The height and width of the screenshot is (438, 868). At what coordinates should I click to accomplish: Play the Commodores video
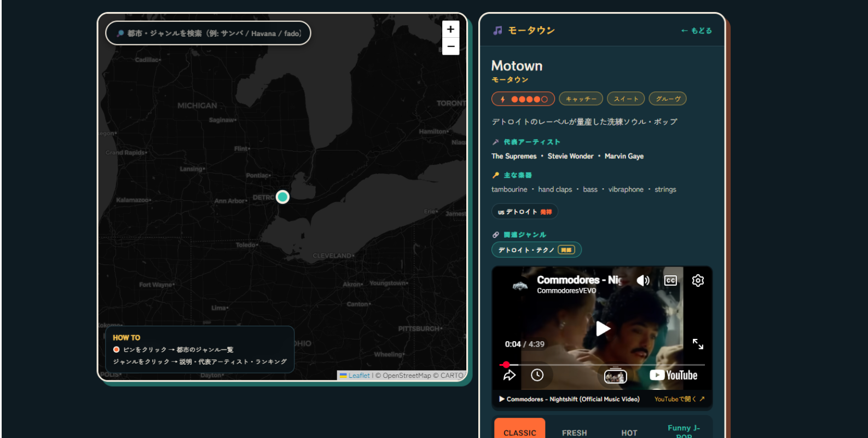[x=603, y=328]
